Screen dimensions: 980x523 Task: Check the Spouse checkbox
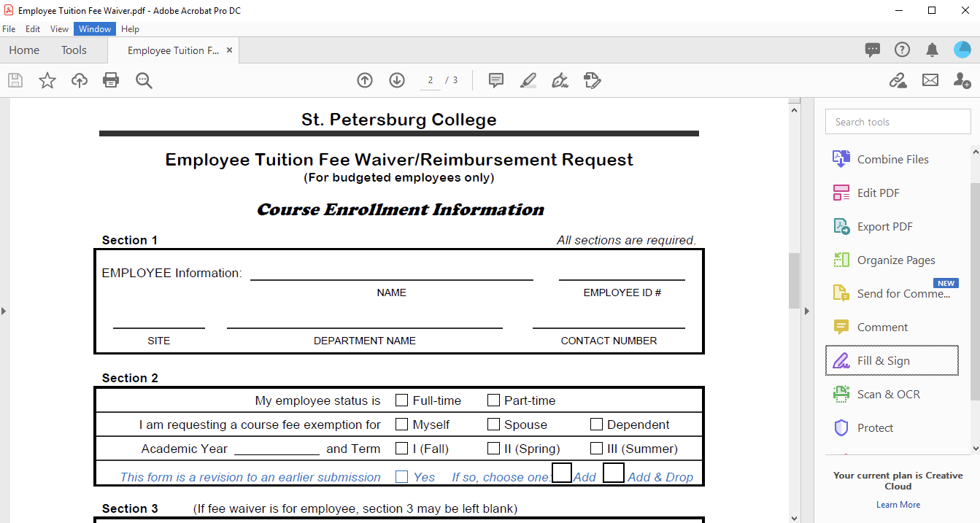coord(493,424)
